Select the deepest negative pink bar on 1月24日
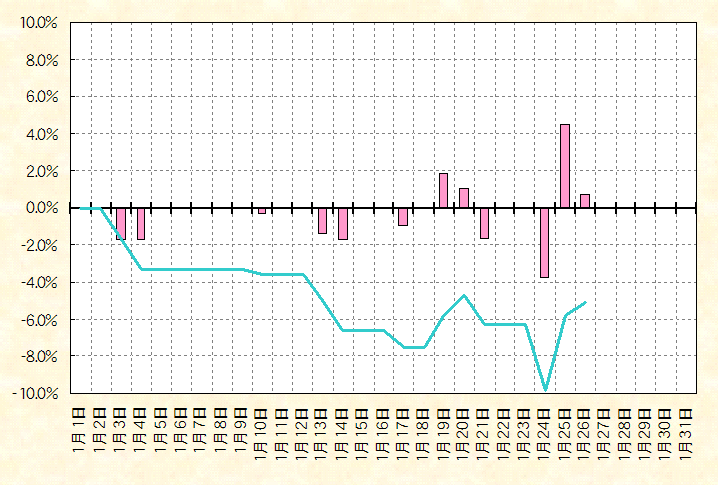 click(545, 243)
